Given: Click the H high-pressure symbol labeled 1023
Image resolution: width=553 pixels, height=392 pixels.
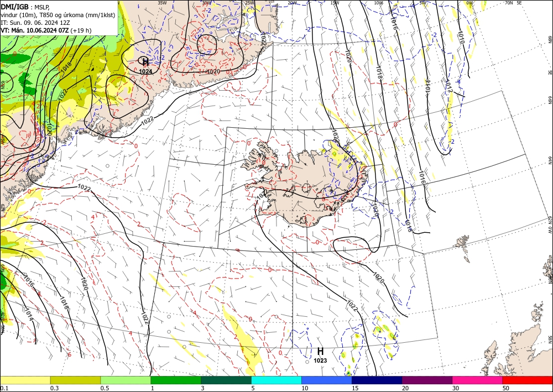Looking at the screenshot, I should (320, 351).
